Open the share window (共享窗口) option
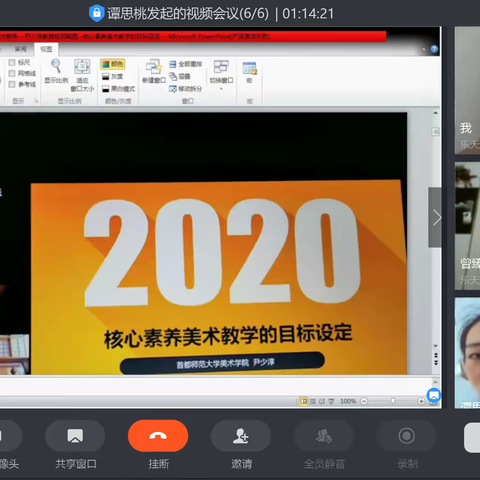480x480 pixels. click(x=75, y=436)
